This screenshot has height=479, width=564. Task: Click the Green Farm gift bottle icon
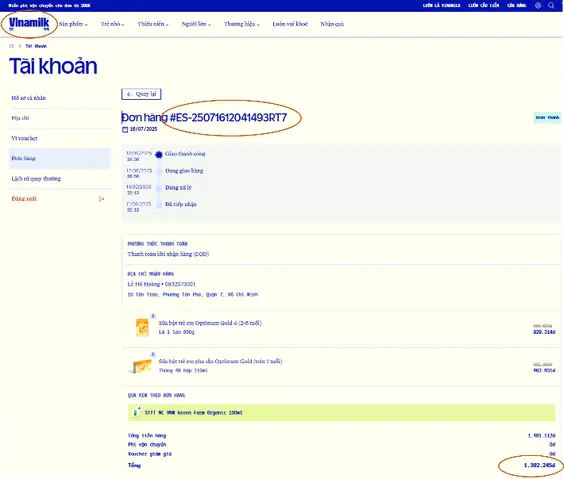coord(136,412)
